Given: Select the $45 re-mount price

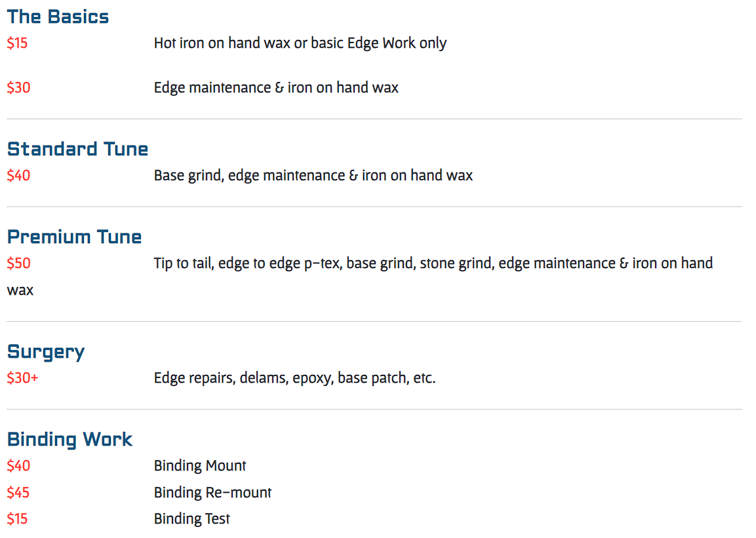Looking at the screenshot, I should pos(18,493).
